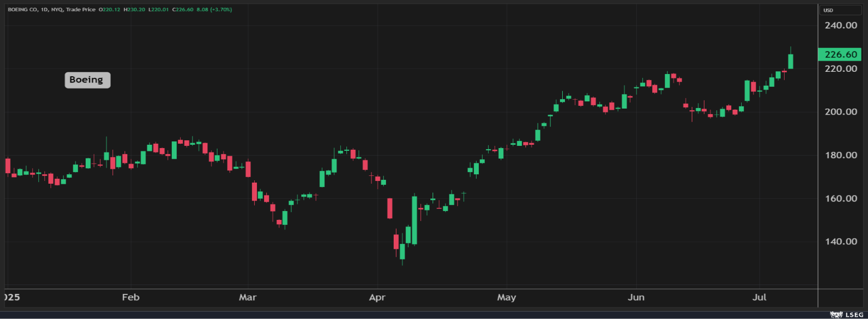The height and width of the screenshot is (319, 868).
Task: Open the USD currency selector box
Action: pos(841,10)
